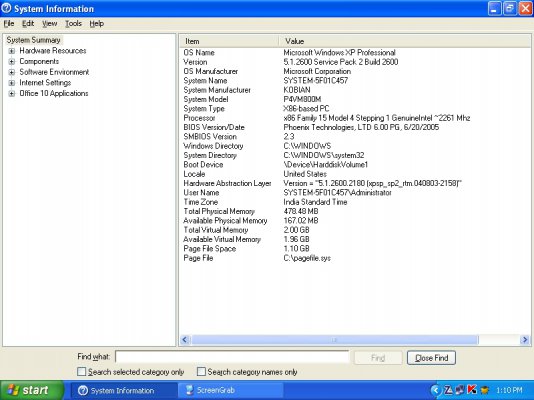Click the Z tray icon
The width and height of the screenshot is (534, 400).
[x=448, y=390]
